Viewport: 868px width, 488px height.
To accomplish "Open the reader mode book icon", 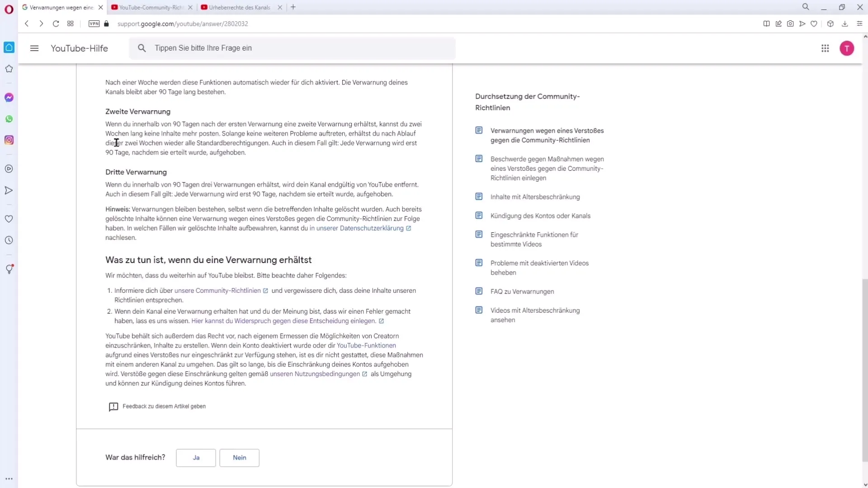I will click(766, 24).
